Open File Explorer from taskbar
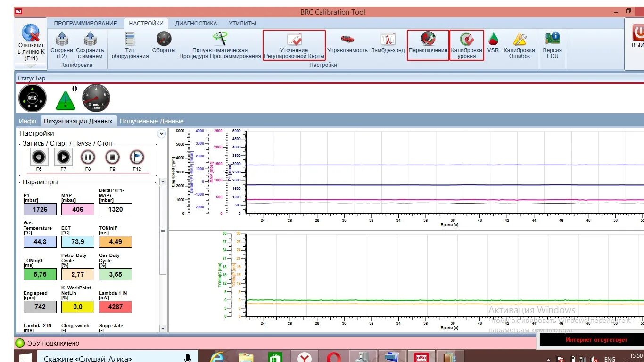The image size is (644, 362). [x=246, y=358]
